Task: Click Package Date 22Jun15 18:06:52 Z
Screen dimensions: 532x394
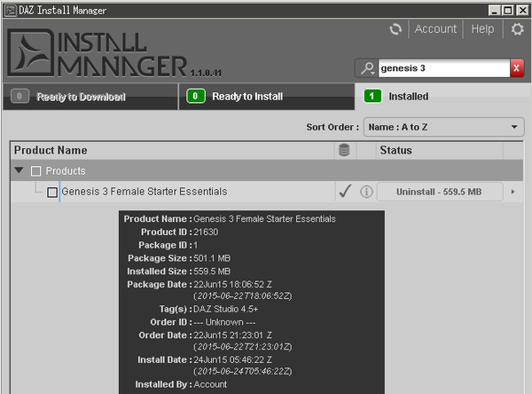Action: coord(232,285)
